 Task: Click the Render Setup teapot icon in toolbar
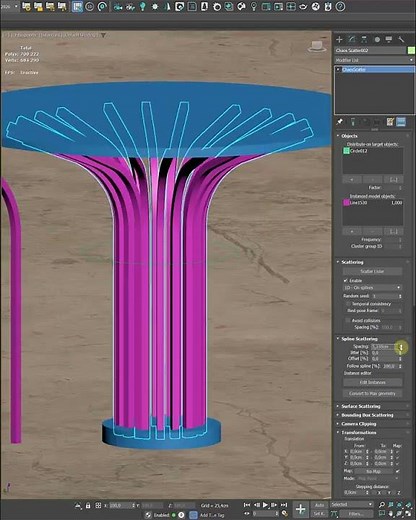click(x=303, y=6)
